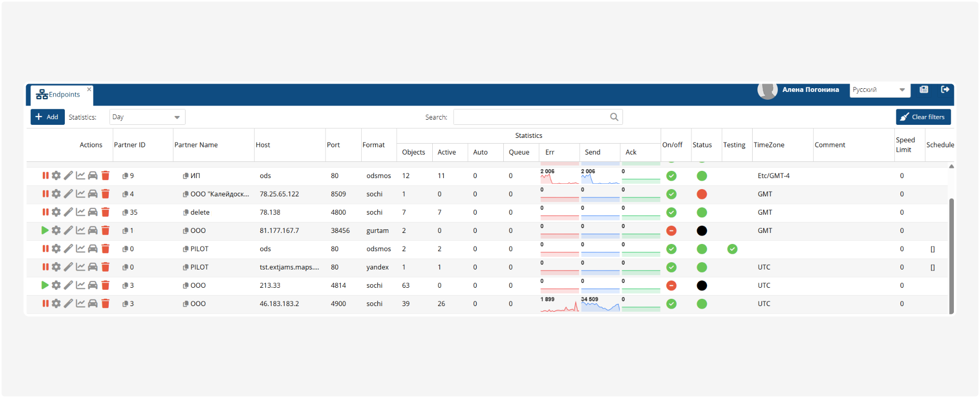Delete the 'delete' partner endpoint trash icon
980x398 pixels.
point(106,212)
